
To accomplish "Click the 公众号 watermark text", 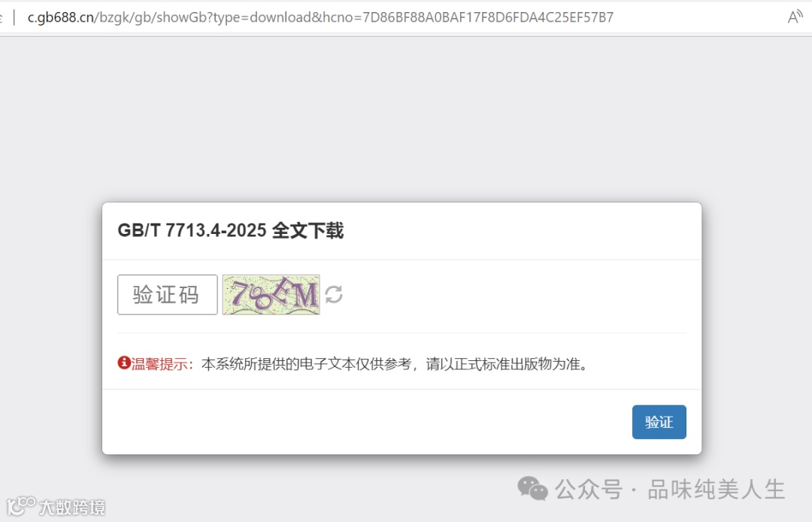I will (589, 490).
